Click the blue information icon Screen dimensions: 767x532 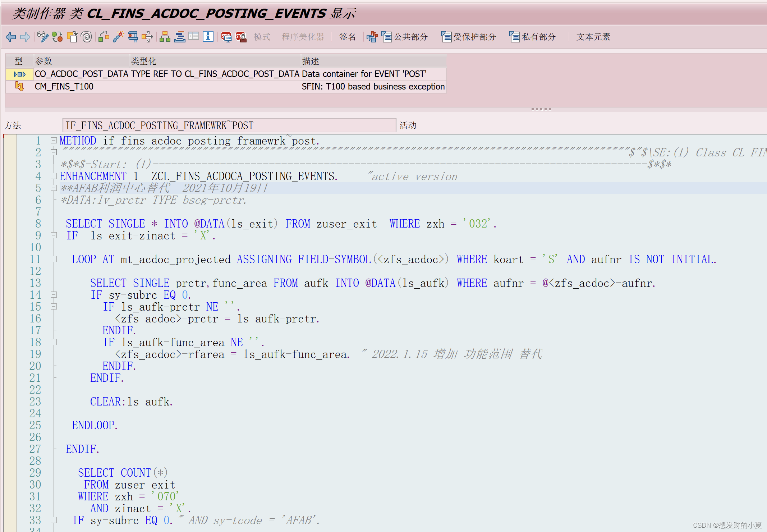click(208, 37)
